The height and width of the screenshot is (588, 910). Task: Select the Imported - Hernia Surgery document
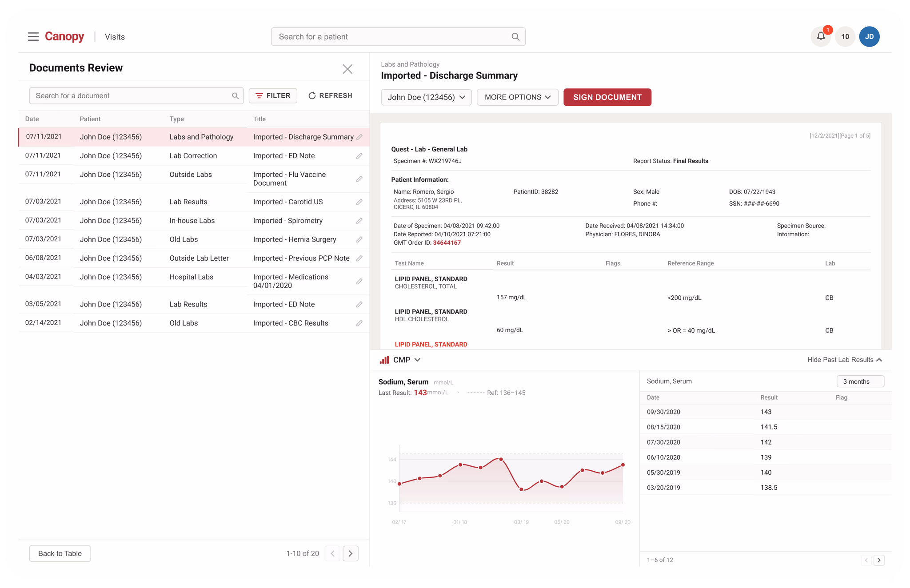295,239
